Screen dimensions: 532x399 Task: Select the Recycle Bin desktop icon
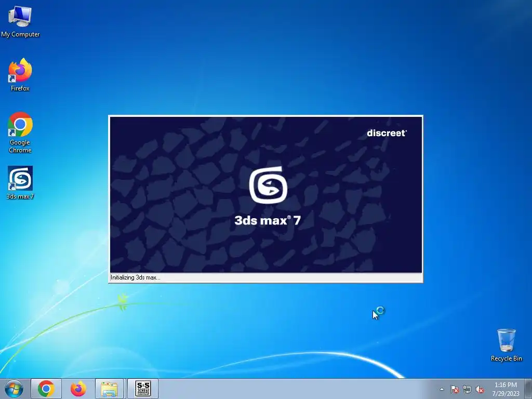click(506, 345)
